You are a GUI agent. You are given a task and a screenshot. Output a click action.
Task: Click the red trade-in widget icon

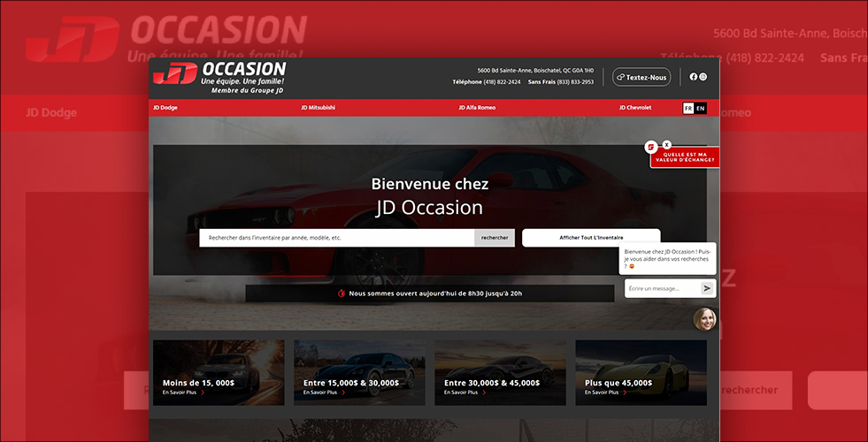click(651, 147)
